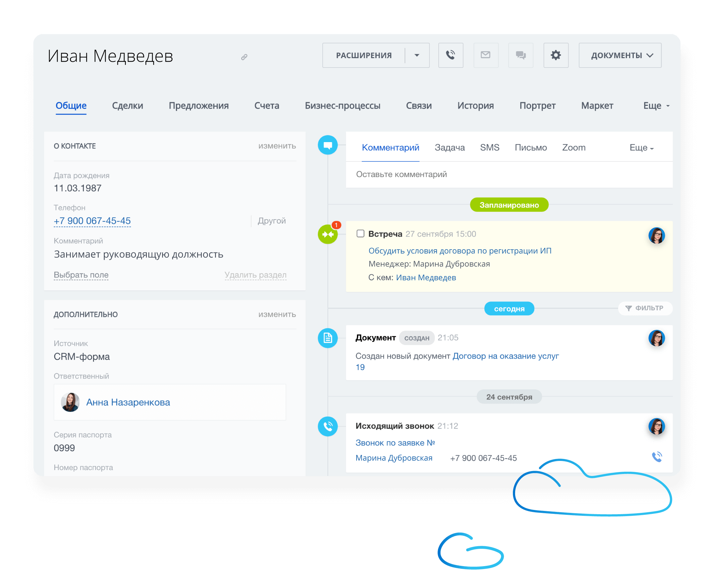Select the Задача activity tab
This screenshot has height=588, width=706.
(449, 148)
